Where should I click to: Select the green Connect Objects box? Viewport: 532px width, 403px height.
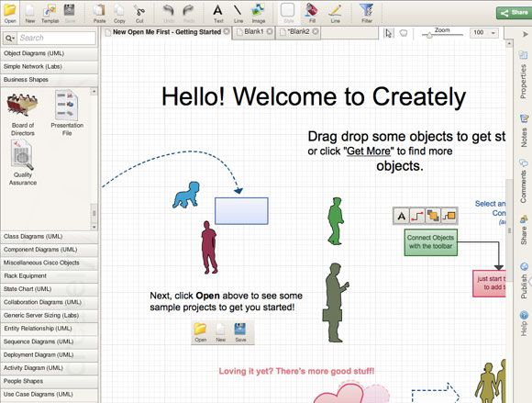[x=430, y=242]
